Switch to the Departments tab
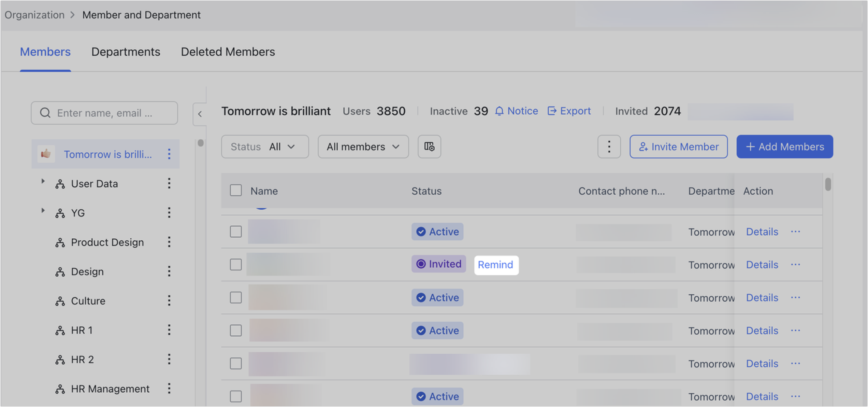The image size is (868, 407). [126, 52]
